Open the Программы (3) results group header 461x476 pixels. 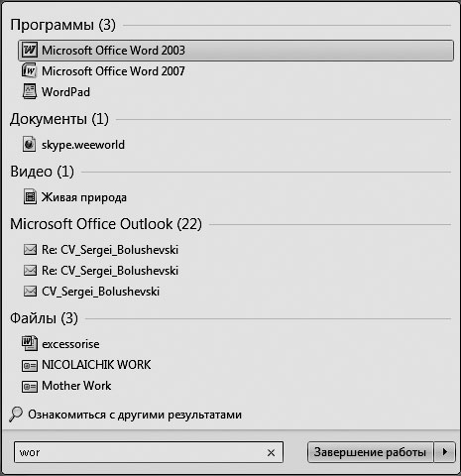pos(62,25)
